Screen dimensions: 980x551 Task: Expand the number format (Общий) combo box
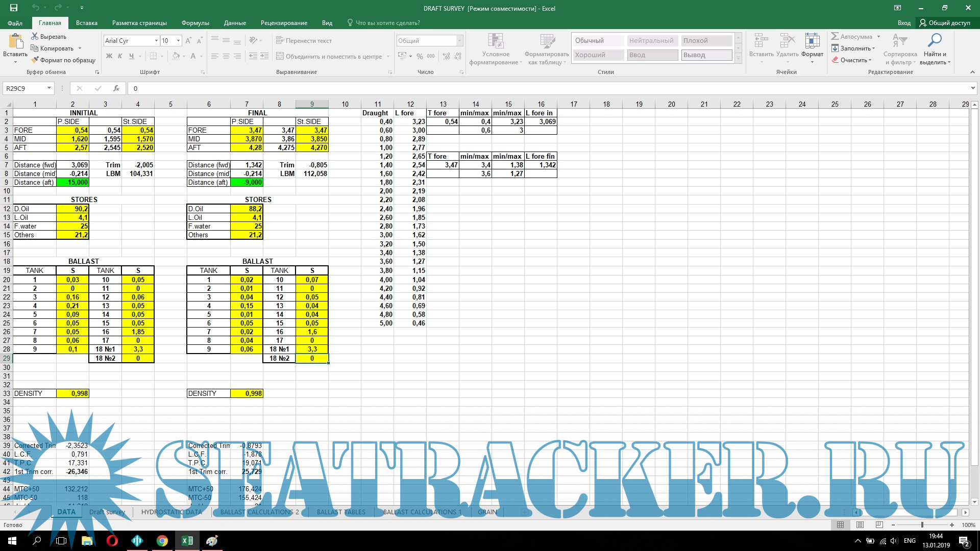tap(459, 41)
